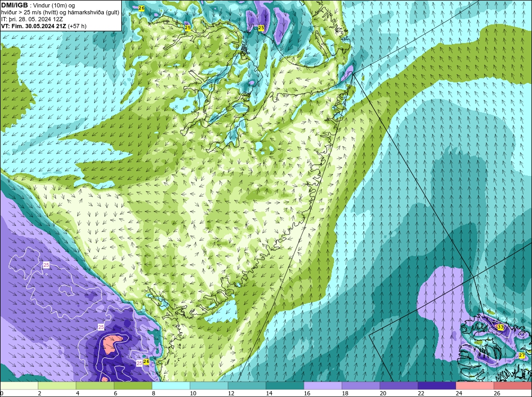Select the 4–6 m/s green swatch
The image size is (532, 397).
(x=95, y=386)
